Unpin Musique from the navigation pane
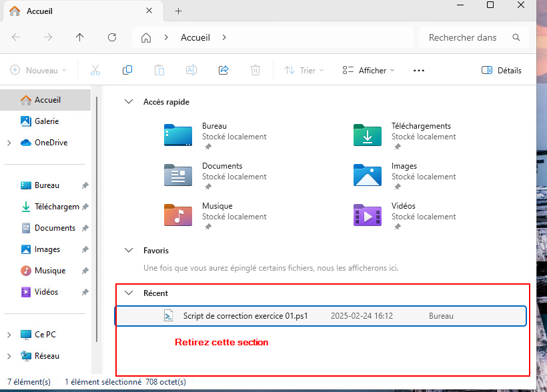This screenshot has width=547, height=392. coord(85,271)
